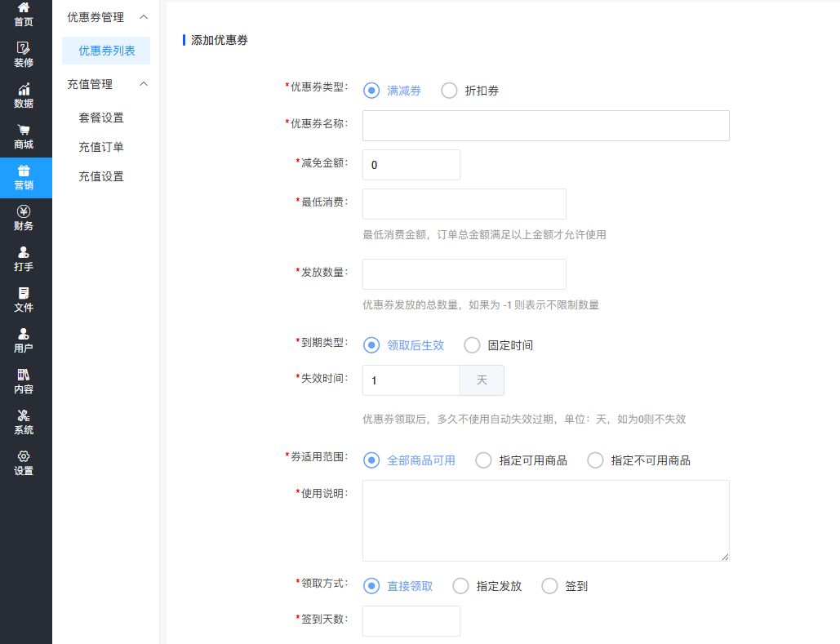
Task: Choose 直接领取 claim method
Action: coord(371,586)
